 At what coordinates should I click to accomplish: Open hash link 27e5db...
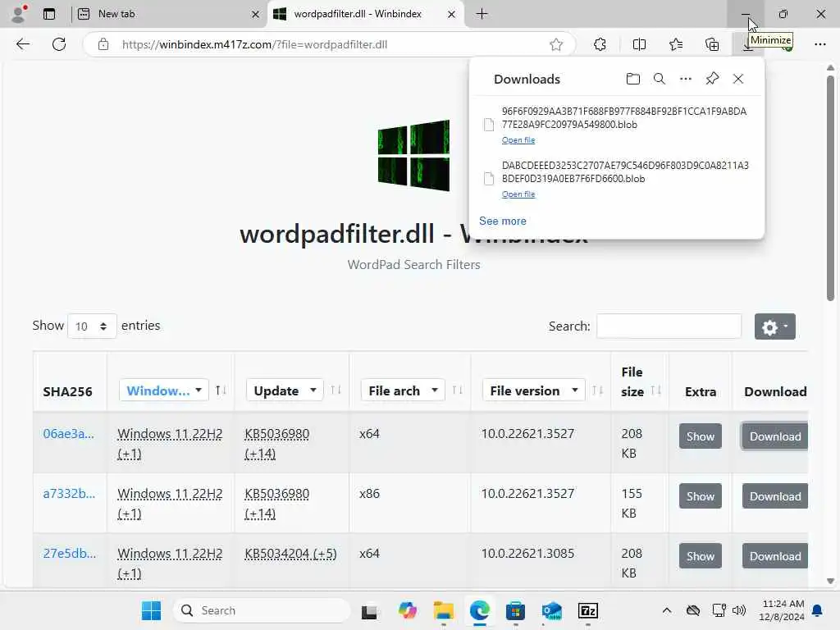pyautogui.click(x=70, y=554)
